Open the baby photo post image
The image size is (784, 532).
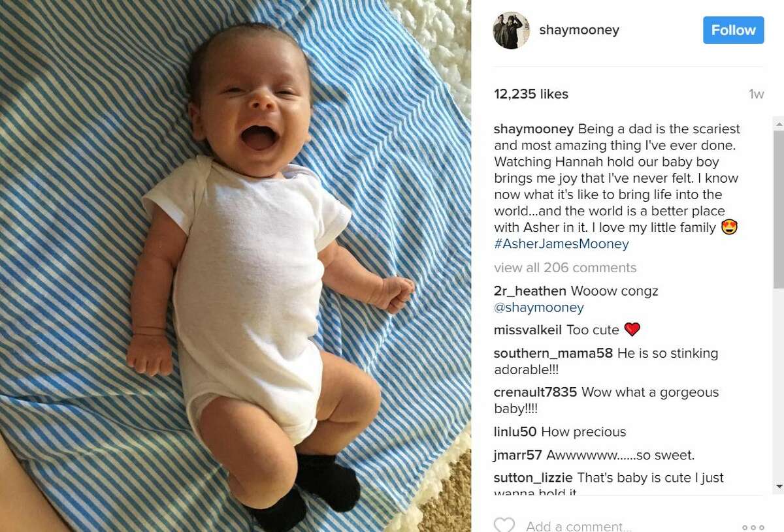coord(235,266)
